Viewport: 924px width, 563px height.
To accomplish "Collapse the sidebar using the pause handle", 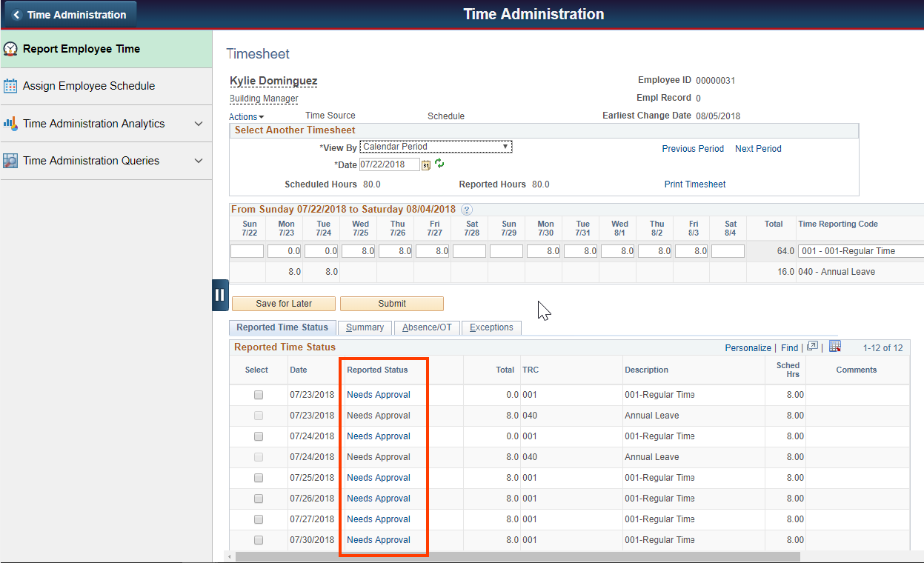I will (220, 295).
